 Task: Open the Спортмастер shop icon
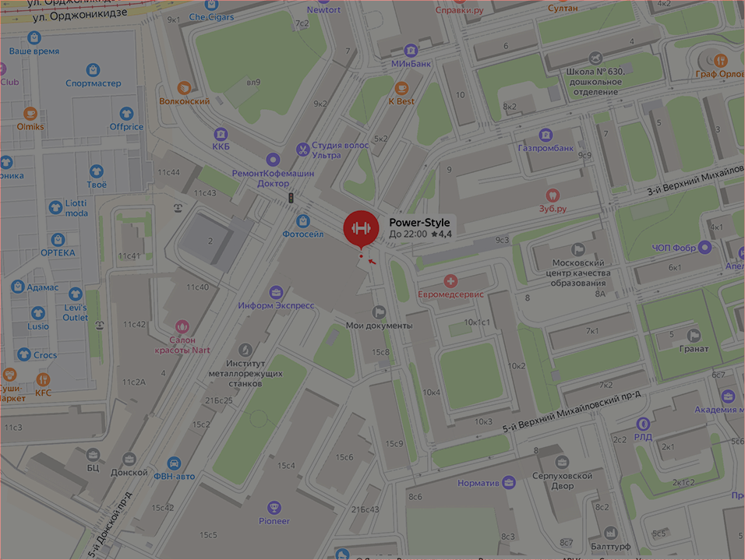point(94,70)
